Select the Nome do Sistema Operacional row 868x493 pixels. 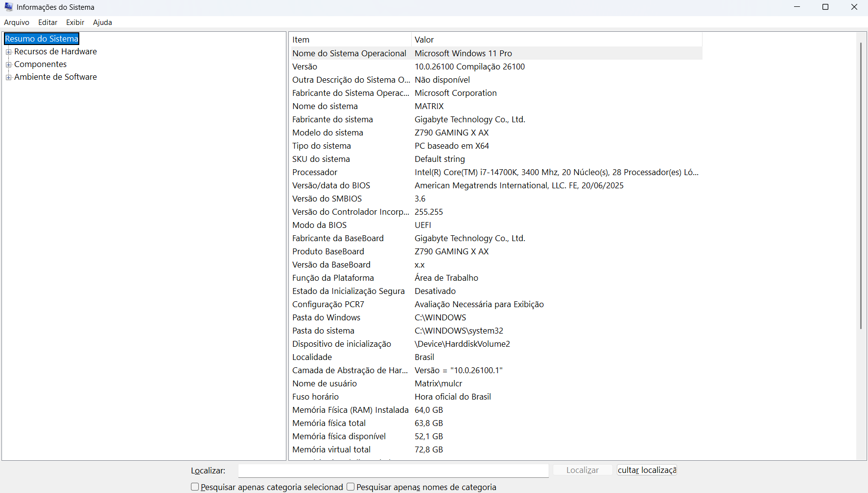coord(495,53)
